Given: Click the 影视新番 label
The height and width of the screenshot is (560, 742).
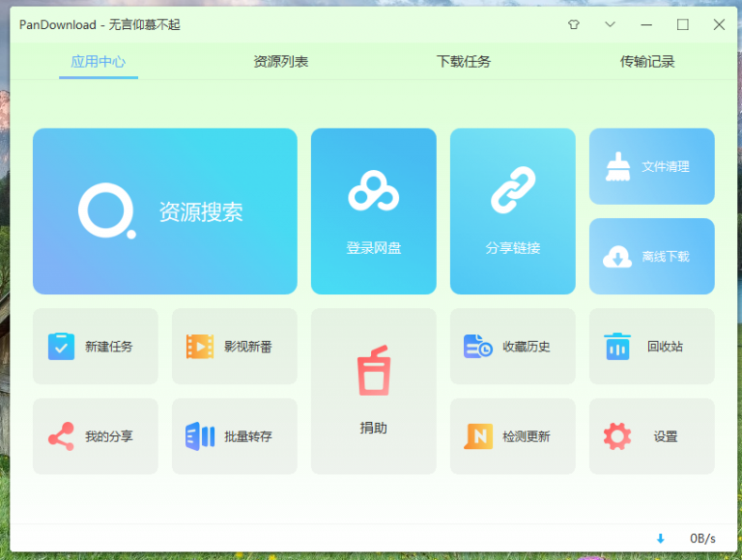Looking at the screenshot, I should pos(248,347).
